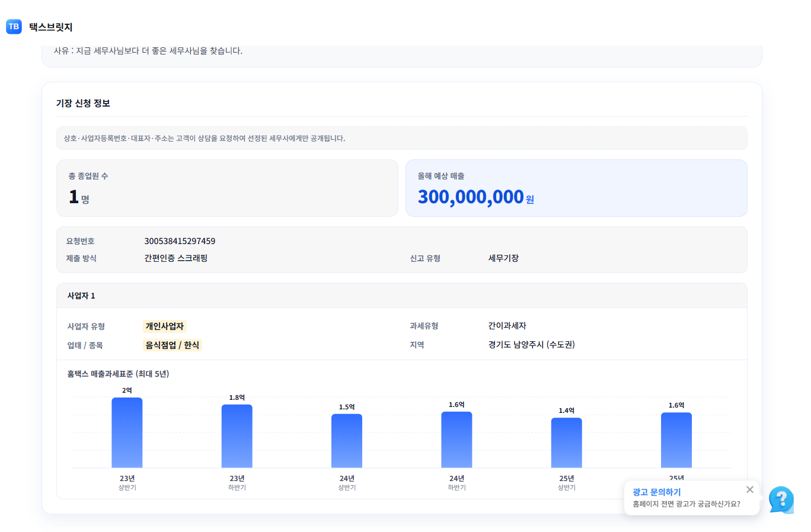Viewport: 811px width, 532px height.
Task: Click the 신고 유형 label
Action: 425,258
